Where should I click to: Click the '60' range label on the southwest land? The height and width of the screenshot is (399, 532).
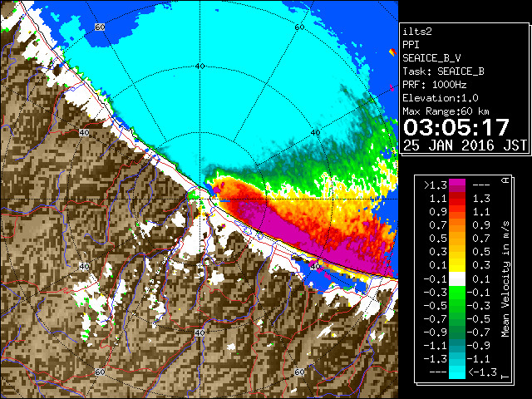click(100, 372)
